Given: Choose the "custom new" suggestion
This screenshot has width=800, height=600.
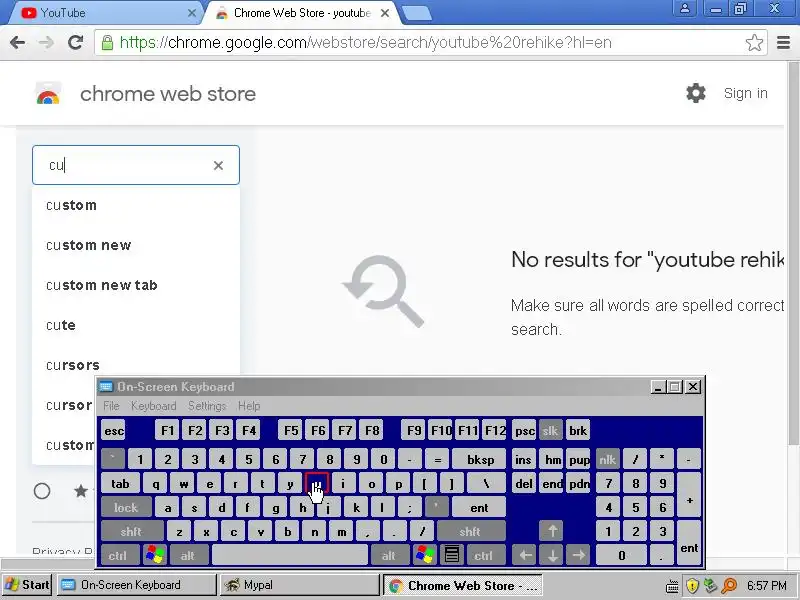Looking at the screenshot, I should (x=136, y=245).
